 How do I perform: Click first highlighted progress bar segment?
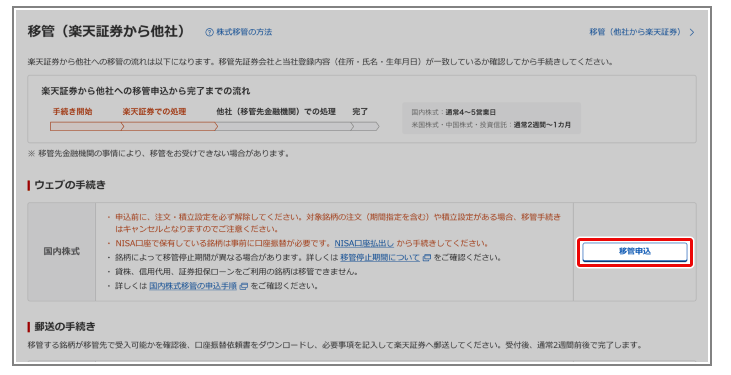87,126
